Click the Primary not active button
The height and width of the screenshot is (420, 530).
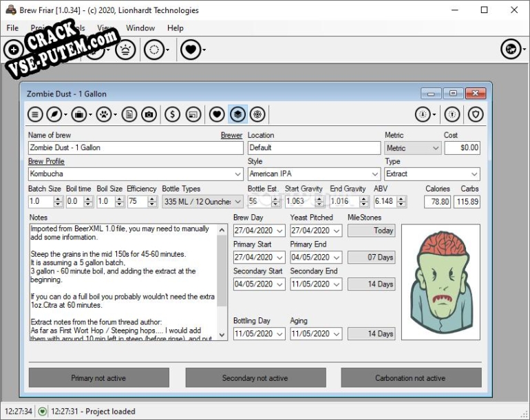[x=98, y=378]
